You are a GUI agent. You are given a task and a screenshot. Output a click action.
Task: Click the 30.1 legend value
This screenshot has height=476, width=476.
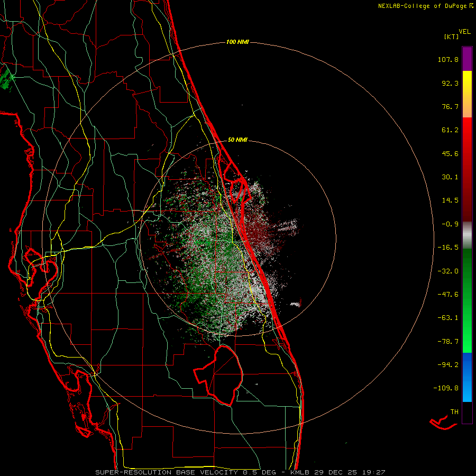450,177
